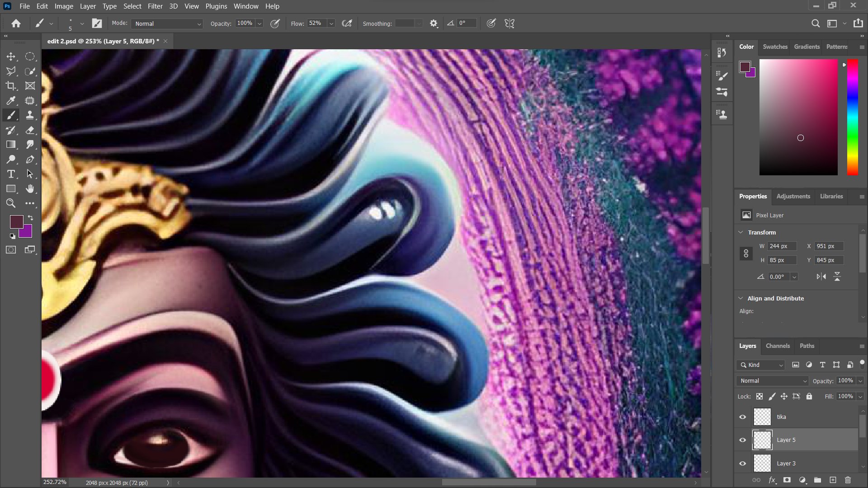This screenshot has width=868, height=488.
Task: Select the Clone Stamp tool
Action: (30, 115)
